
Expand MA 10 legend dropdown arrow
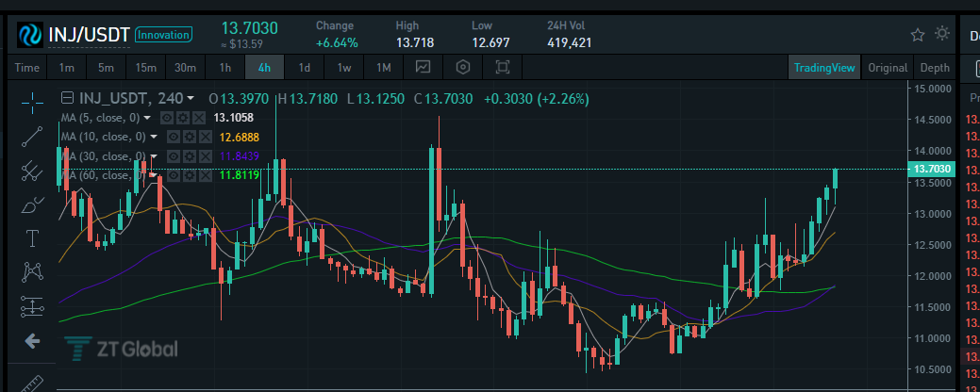pyautogui.click(x=154, y=137)
